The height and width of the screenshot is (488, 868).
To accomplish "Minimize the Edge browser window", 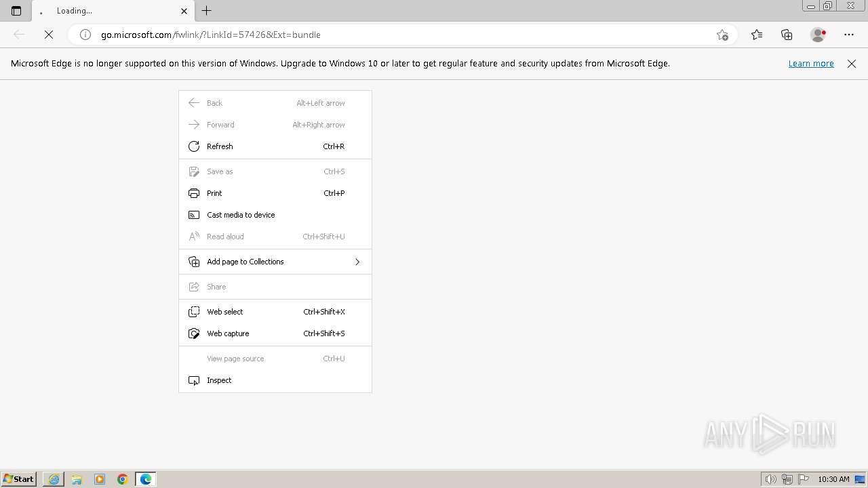I will [x=810, y=6].
